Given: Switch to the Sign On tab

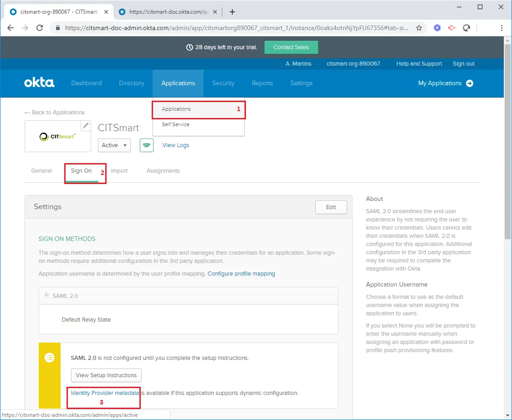Looking at the screenshot, I should coord(81,171).
